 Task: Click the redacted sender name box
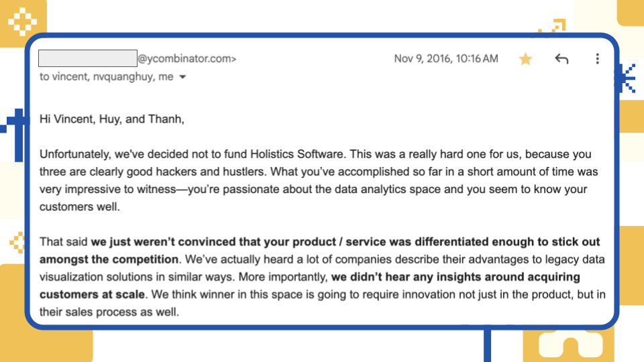(87, 58)
